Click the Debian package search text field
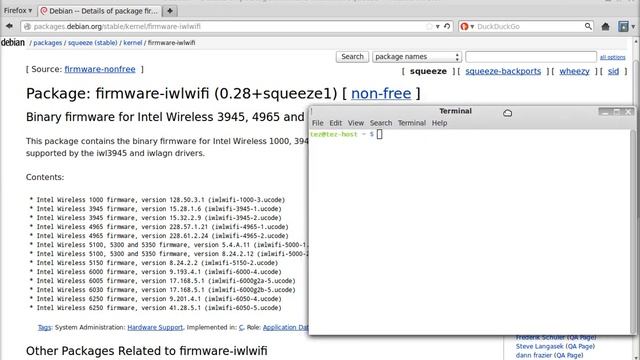The image size is (640, 360). pos(531,57)
